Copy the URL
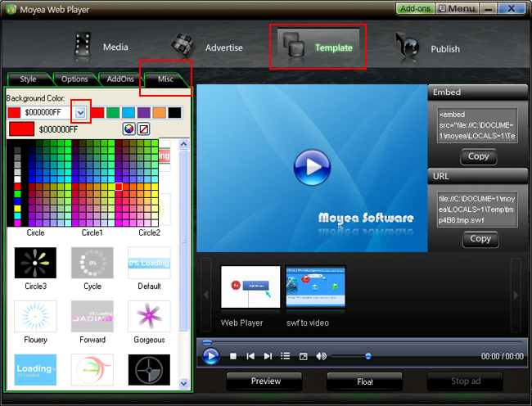The height and width of the screenshot is (406, 532). (x=480, y=239)
